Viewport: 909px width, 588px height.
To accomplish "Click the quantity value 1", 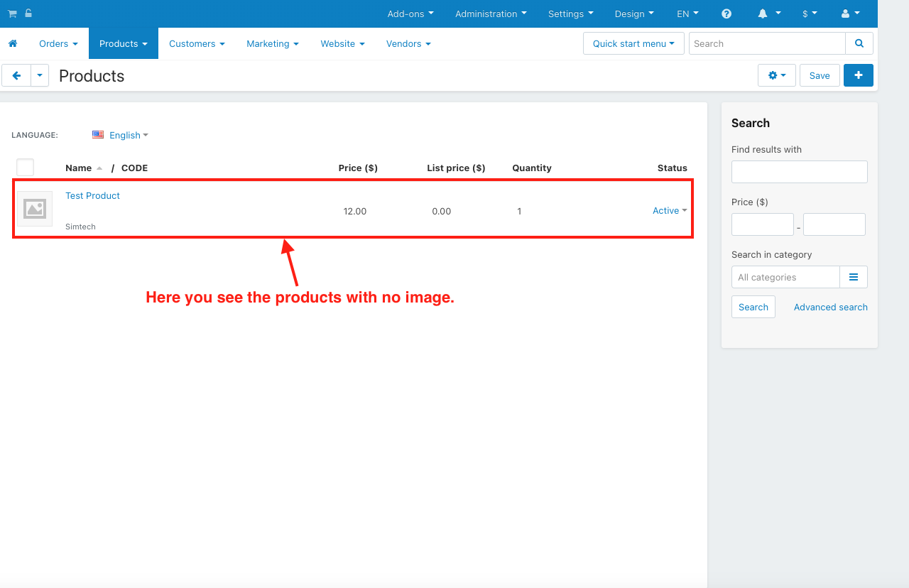I will coord(519,211).
